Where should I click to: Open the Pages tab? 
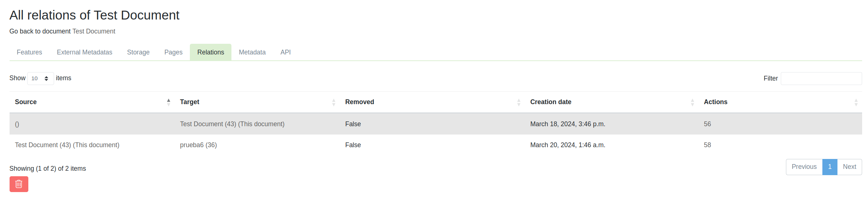pyautogui.click(x=173, y=52)
